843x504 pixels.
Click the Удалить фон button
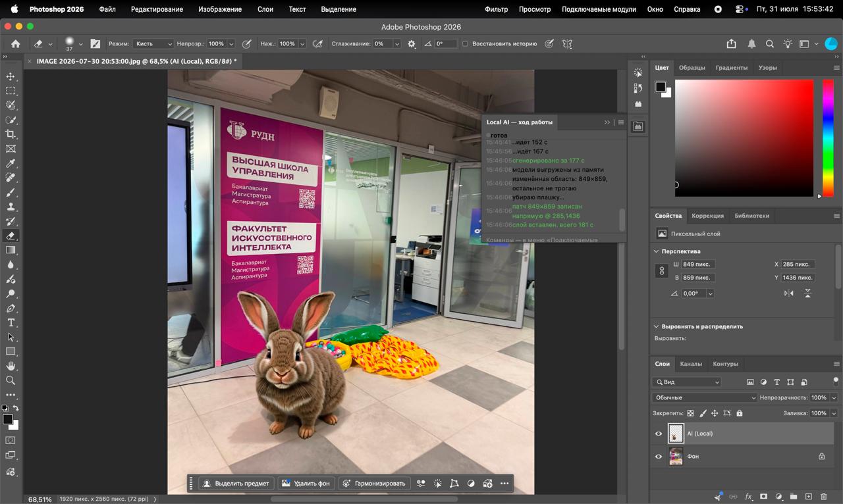point(306,484)
